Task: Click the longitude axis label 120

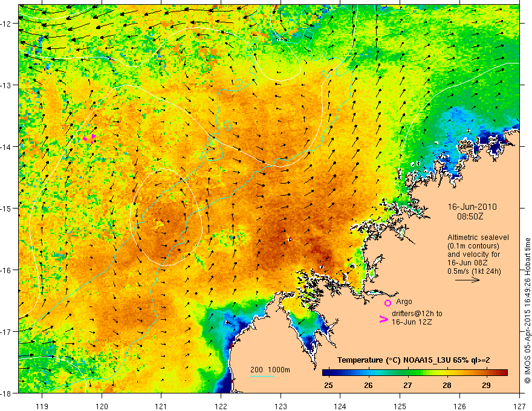Action: click(x=102, y=406)
